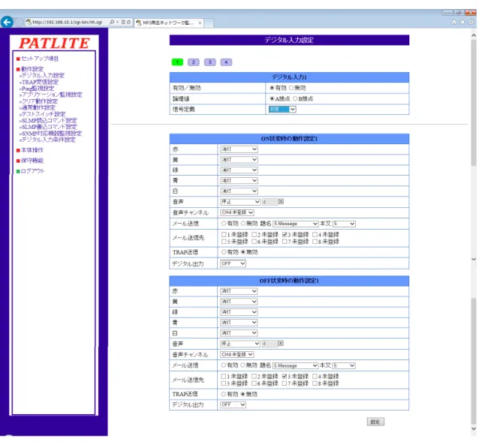Click the browser back arrow button
Image resolution: width=479 pixels, height=448 pixels.
(x=7, y=22)
